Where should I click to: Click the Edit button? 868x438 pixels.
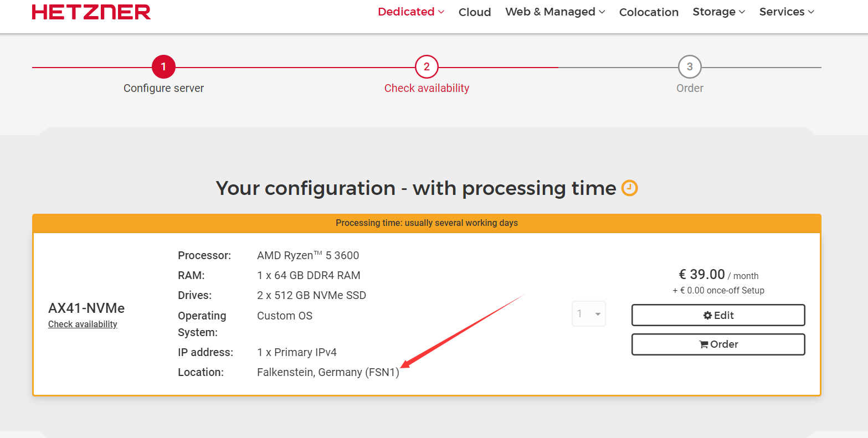[x=718, y=315]
